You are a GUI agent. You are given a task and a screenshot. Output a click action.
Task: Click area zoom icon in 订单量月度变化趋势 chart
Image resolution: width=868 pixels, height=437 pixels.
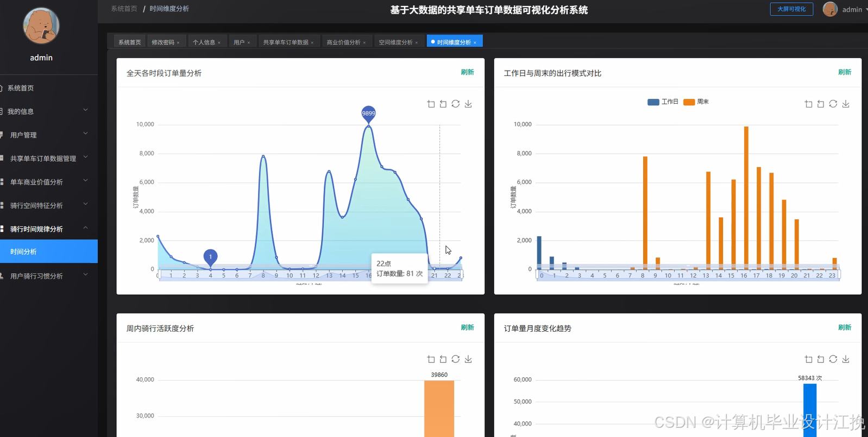pyautogui.click(x=808, y=359)
